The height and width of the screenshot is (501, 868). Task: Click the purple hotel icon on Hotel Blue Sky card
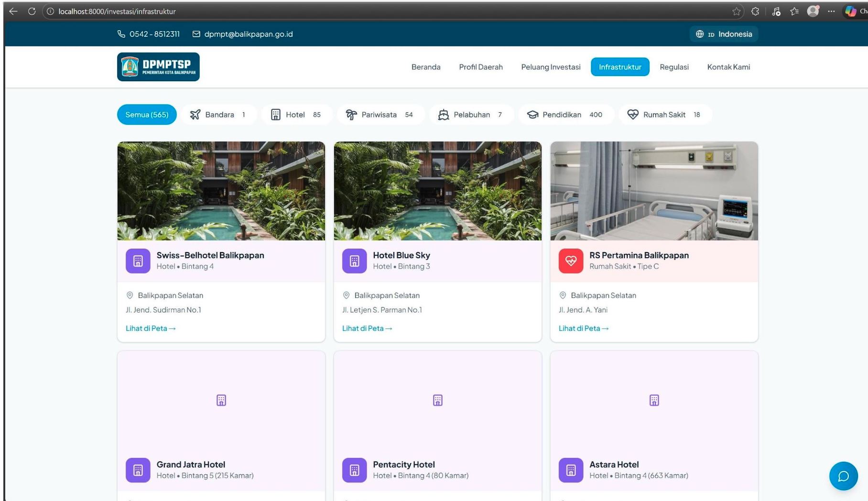(x=355, y=261)
